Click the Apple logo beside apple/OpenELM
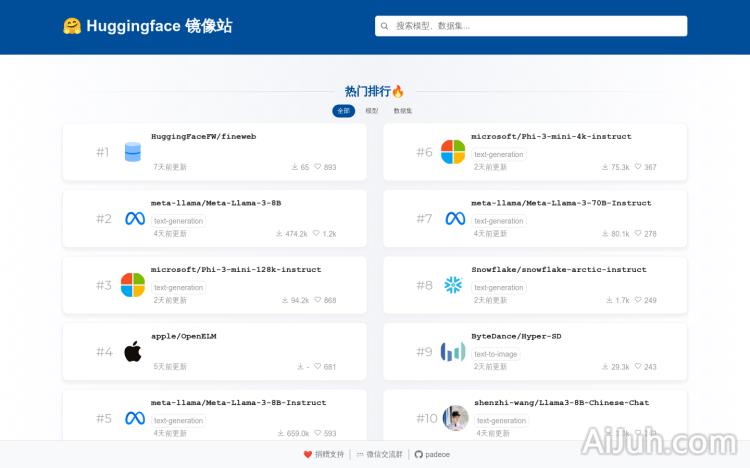The width and height of the screenshot is (750, 468). pyautogui.click(x=133, y=351)
